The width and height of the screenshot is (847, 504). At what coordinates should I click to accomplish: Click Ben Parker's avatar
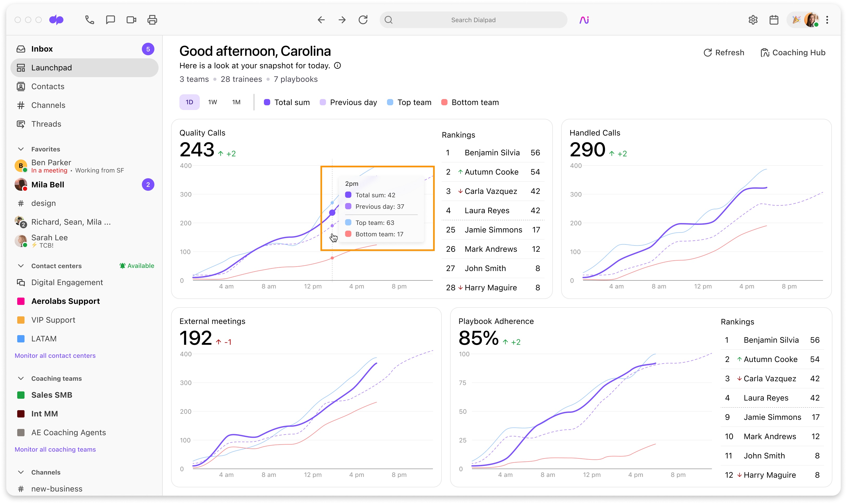coord(21,166)
